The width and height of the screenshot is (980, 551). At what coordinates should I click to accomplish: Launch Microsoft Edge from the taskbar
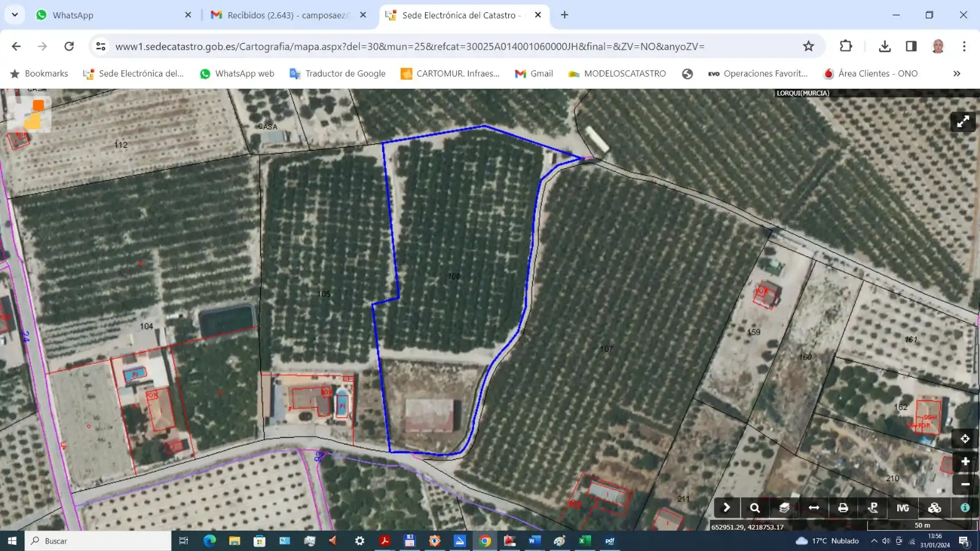pos(209,541)
